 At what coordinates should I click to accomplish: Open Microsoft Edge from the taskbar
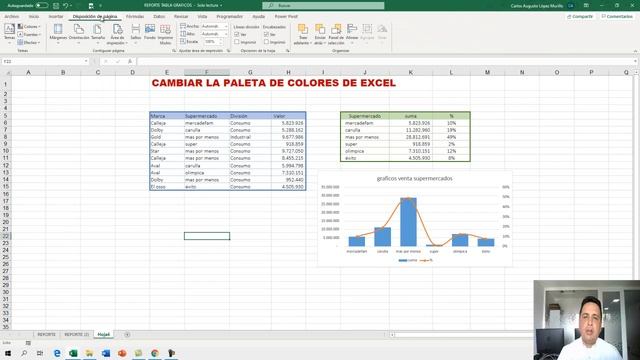57,353
